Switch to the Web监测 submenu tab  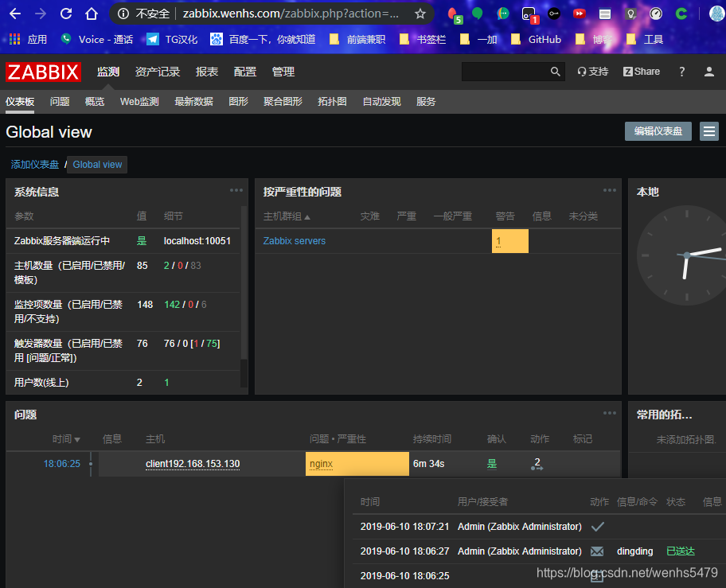point(139,102)
